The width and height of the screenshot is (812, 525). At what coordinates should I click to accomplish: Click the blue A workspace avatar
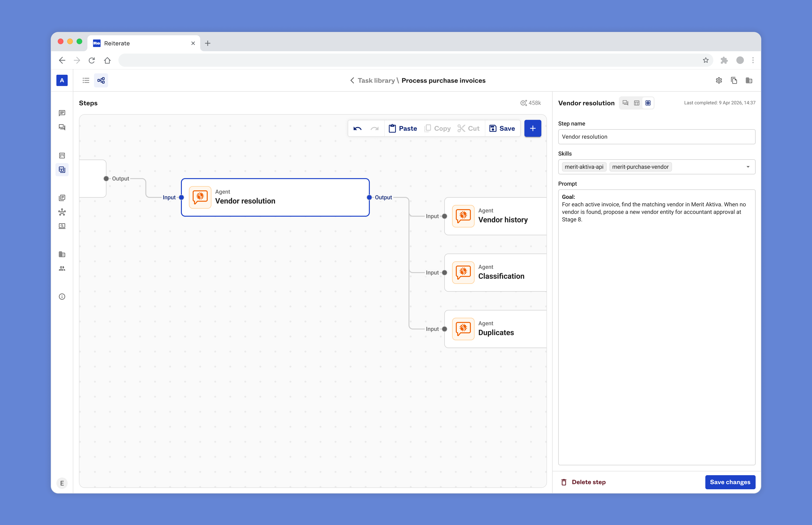pyautogui.click(x=62, y=80)
